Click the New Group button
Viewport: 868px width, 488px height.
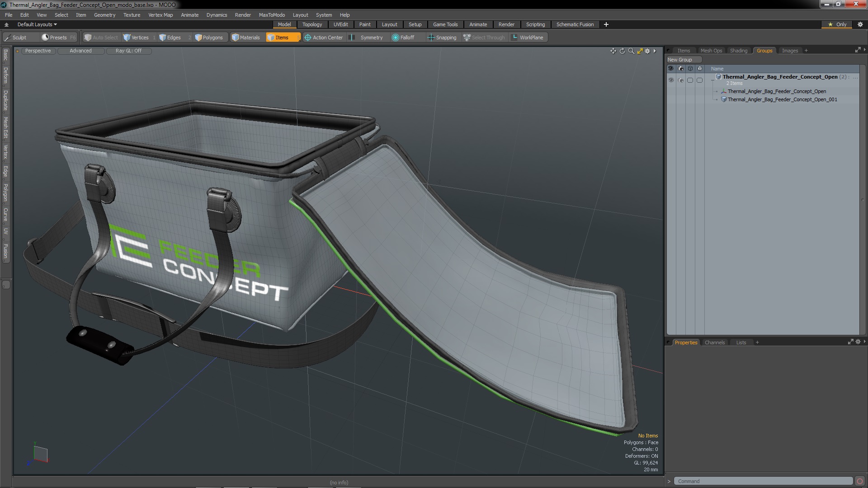coord(684,60)
